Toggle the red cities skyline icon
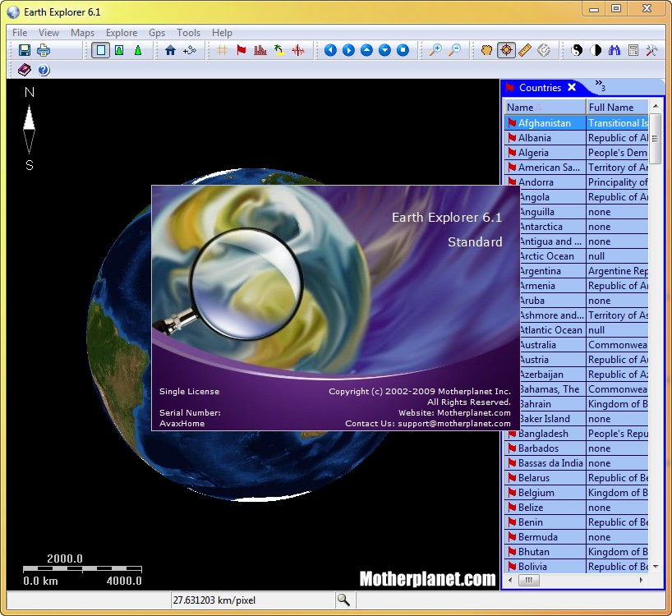 pyautogui.click(x=260, y=50)
